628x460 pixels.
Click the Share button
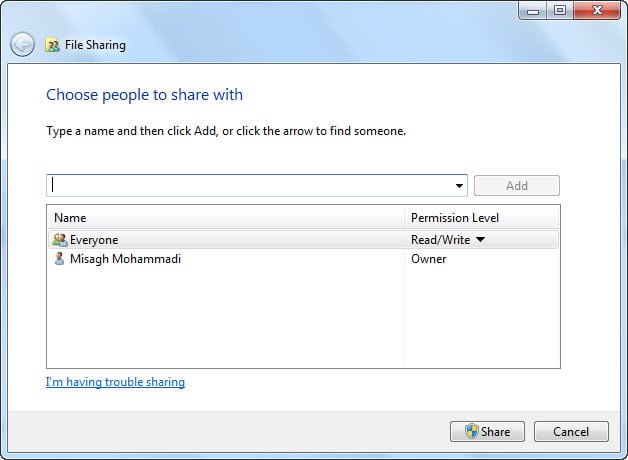(x=487, y=432)
